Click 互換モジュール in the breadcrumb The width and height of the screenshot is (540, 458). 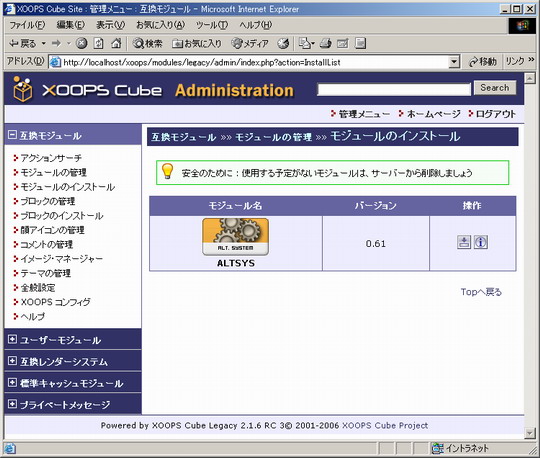[184, 137]
